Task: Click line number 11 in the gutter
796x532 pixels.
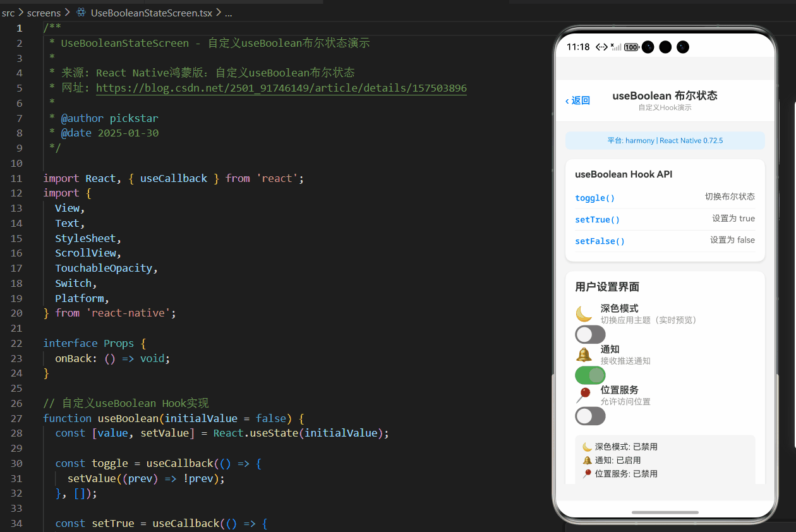Action: 16,178
